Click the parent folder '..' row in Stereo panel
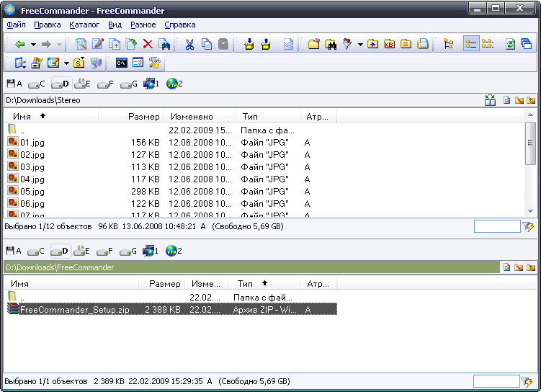The height and width of the screenshot is (392, 541). (171, 130)
